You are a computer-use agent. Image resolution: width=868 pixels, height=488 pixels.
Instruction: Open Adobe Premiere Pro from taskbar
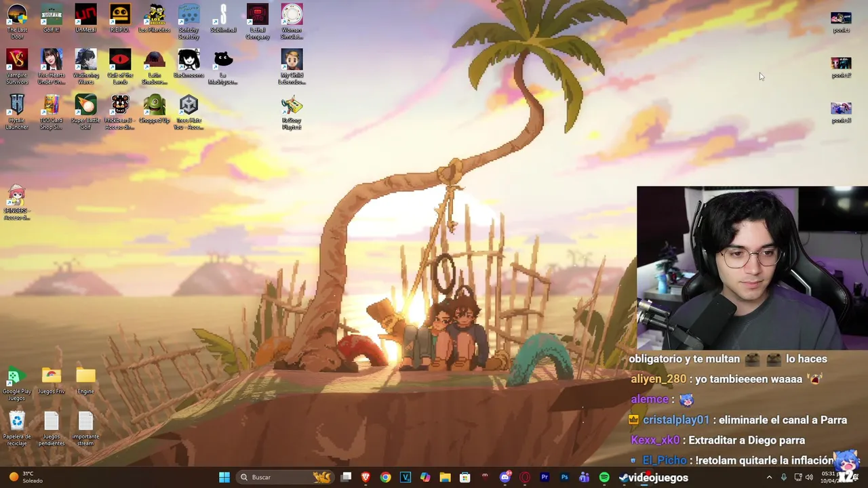point(545,477)
